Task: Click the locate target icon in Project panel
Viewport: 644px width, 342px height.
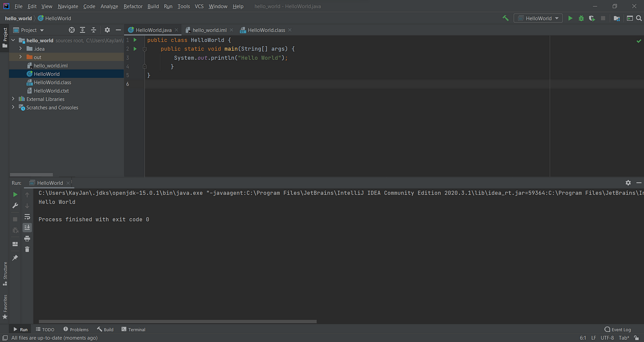Action: point(72,30)
